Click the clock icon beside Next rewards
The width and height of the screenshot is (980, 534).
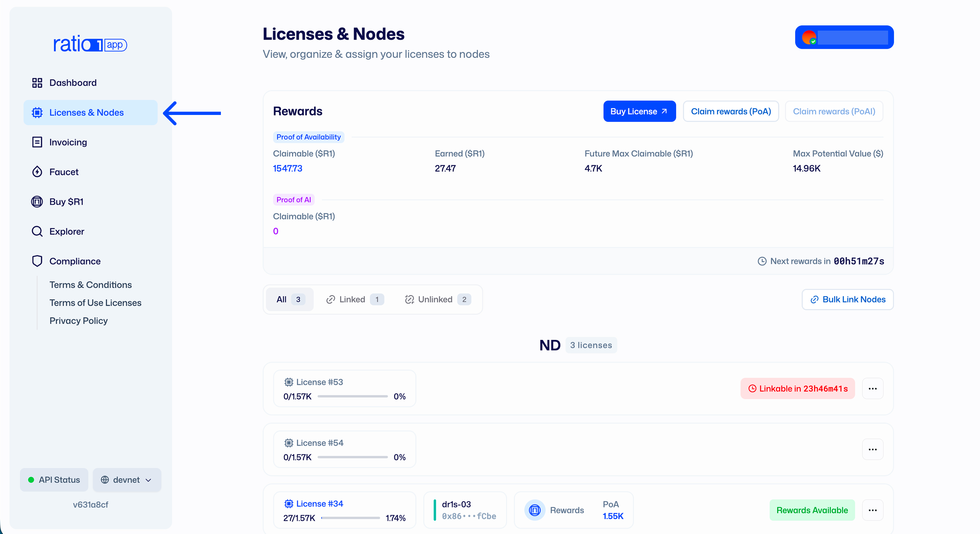762,261
